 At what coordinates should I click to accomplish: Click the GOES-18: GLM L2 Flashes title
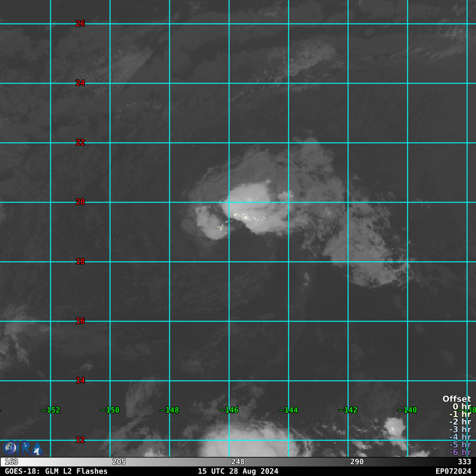pyautogui.click(x=56, y=471)
